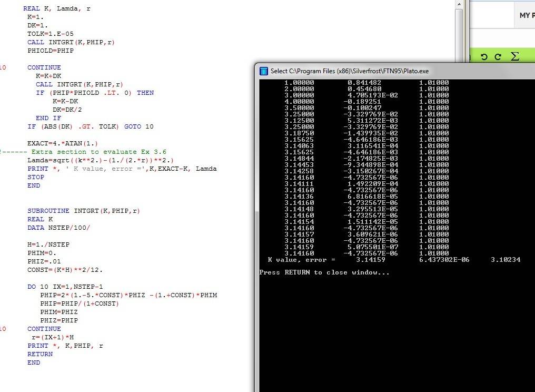Click the 'EXACT=4.*ATAN(1.)' statement

pos(63,143)
